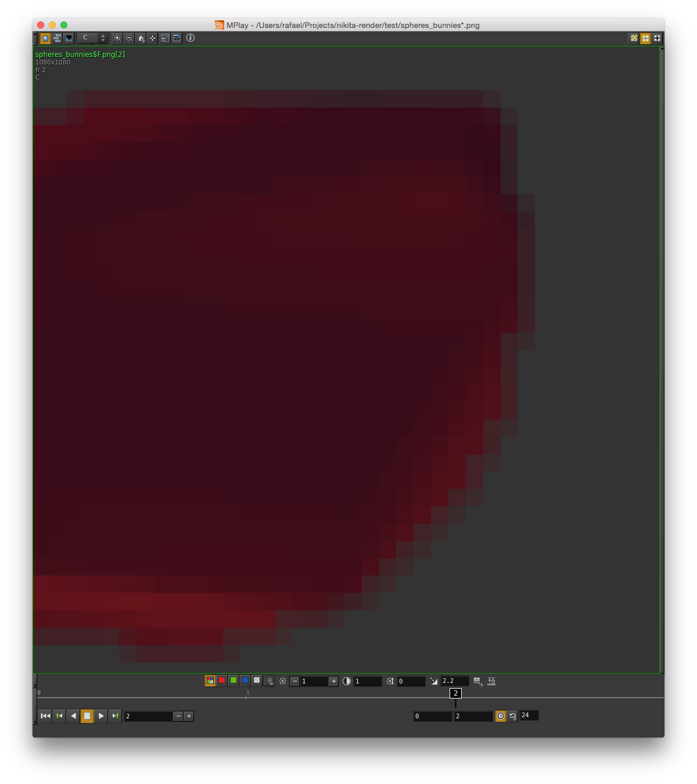Screen dimensions: 697x784
Task: Click the zoom in magnifier icon
Action: (x=117, y=38)
